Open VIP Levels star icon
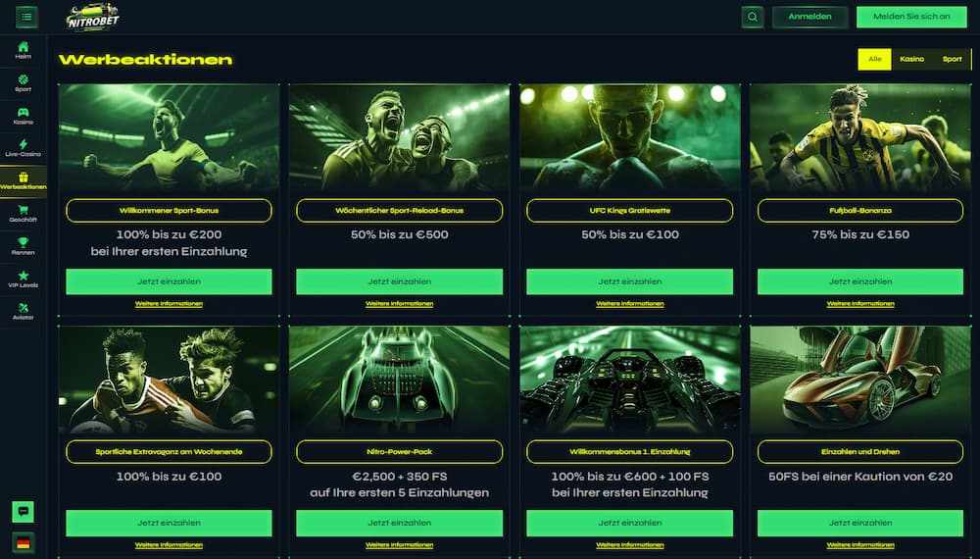 pos(24,276)
